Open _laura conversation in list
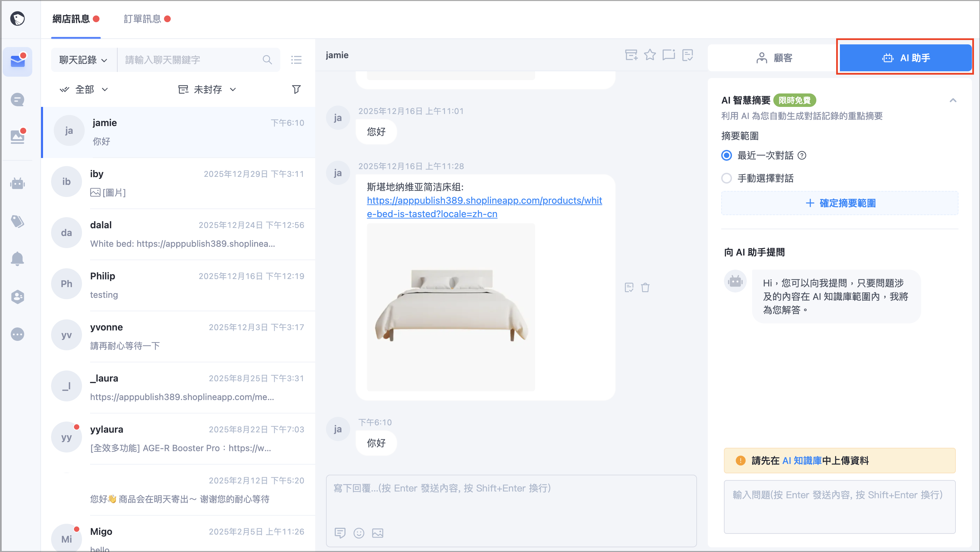Screen dimensions: 980x552 point(179,387)
